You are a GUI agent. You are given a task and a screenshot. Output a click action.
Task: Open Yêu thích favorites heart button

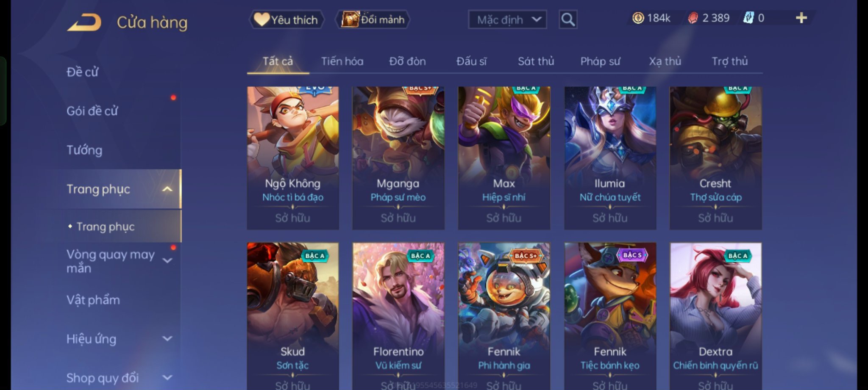(x=287, y=19)
